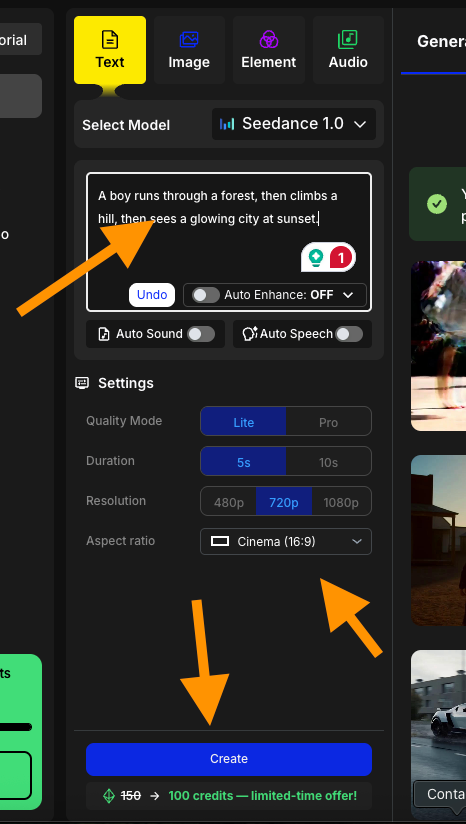This screenshot has width=466, height=824.
Task: Click the Image tab pictures icon
Action: click(189, 39)
